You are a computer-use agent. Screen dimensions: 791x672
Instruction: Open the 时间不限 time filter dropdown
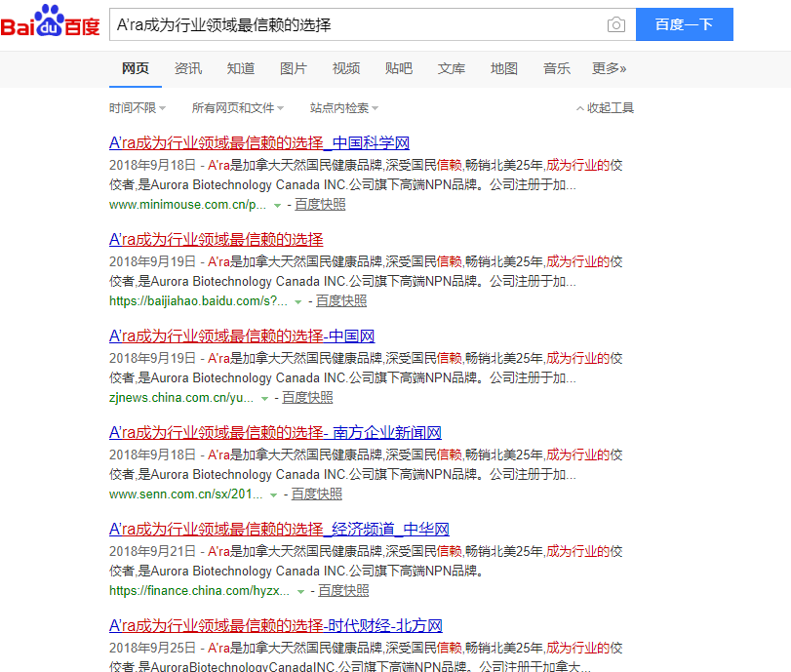pyautogui.click(x=138, y=108)
